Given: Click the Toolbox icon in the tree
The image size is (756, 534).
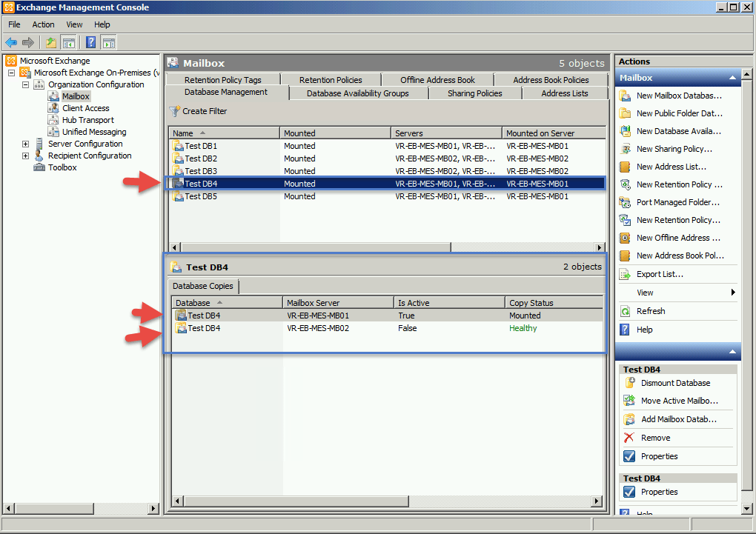Looking at the screenshot, I should point(39,167).
